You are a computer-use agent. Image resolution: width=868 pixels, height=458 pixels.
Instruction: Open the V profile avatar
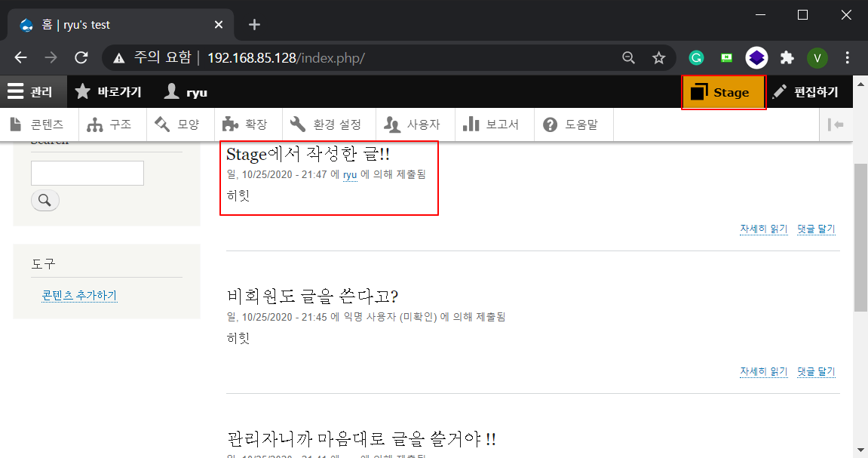tap(817, 57)
